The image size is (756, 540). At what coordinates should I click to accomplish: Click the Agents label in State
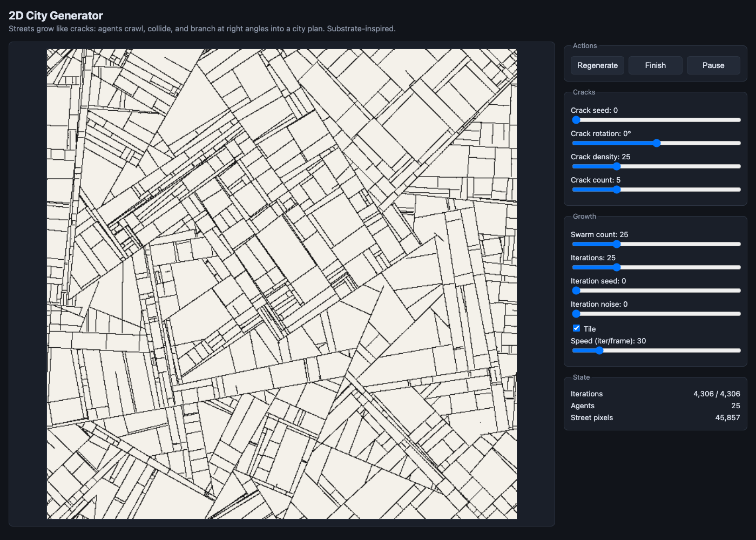(583, 406)
